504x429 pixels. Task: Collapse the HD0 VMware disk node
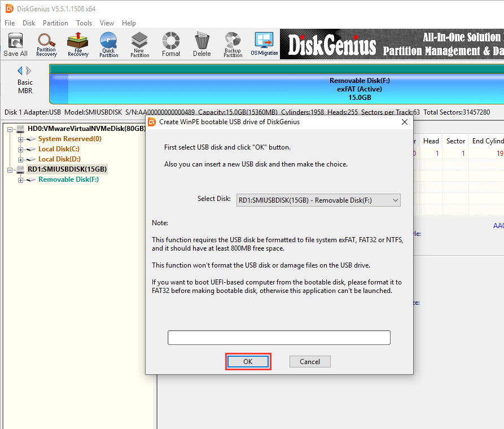pos(11,129)
